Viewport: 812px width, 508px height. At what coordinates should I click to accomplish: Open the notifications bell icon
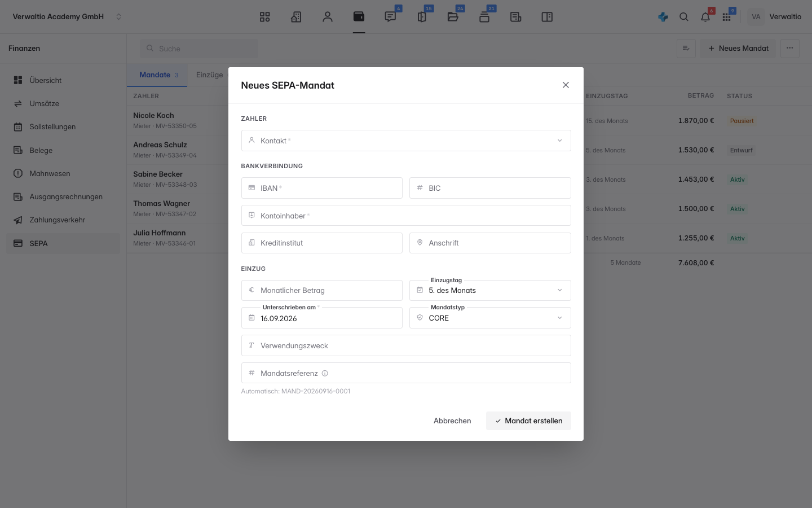point(705,17)
